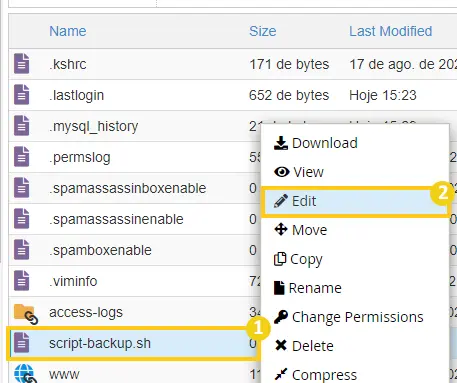457x383 pixels.
Task: Click the Compress arrows icon in context menu
Action: point(281,374)
